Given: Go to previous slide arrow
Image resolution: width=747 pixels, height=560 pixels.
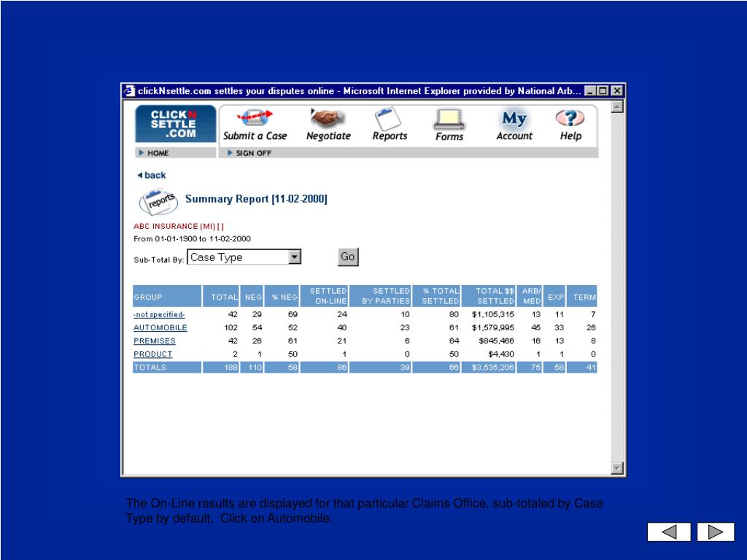Looking at the screenshot, I should tap(669, 532).
